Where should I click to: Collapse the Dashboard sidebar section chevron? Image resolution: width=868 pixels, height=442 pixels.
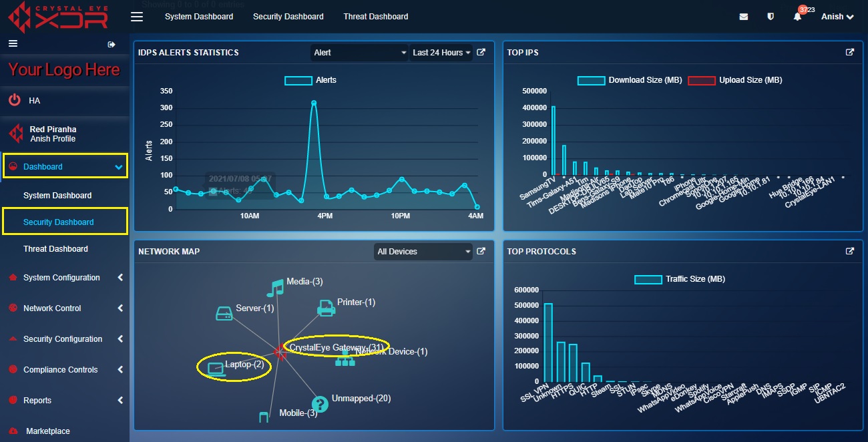120,167
